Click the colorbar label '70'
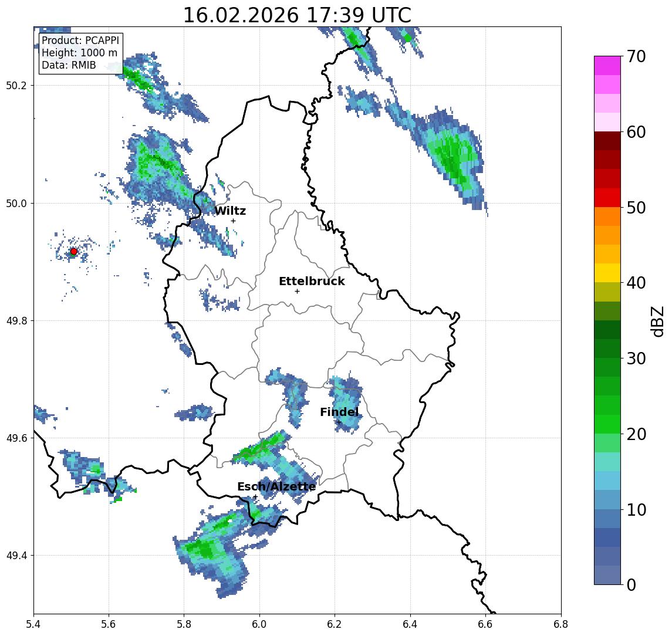672x636 pixels. (x=636, y=56)
